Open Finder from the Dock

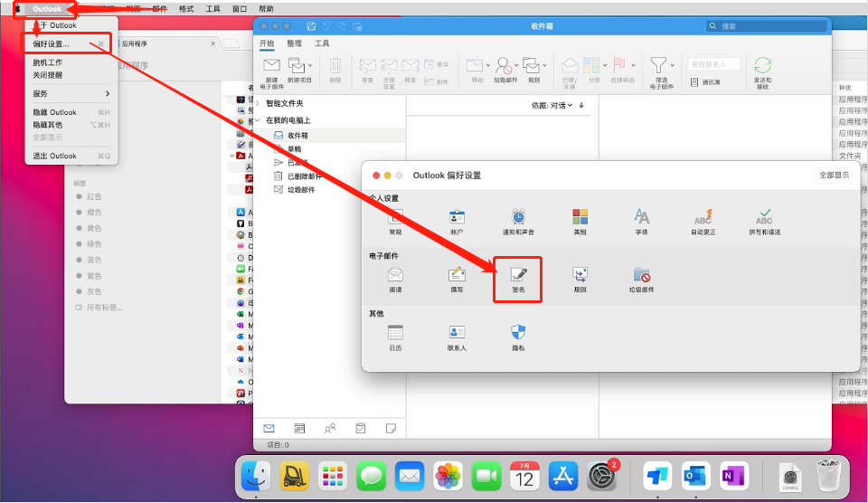point(256,476)
